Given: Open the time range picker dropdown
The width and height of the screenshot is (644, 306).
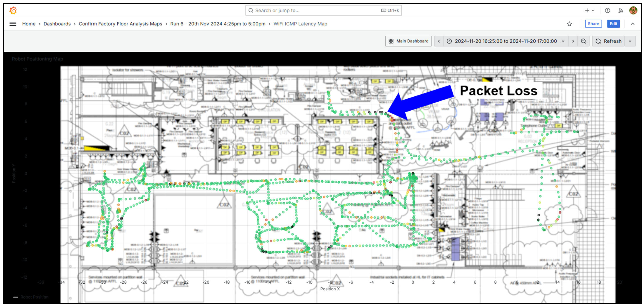Looking at the screenshot, I should (x=505, y=41).
